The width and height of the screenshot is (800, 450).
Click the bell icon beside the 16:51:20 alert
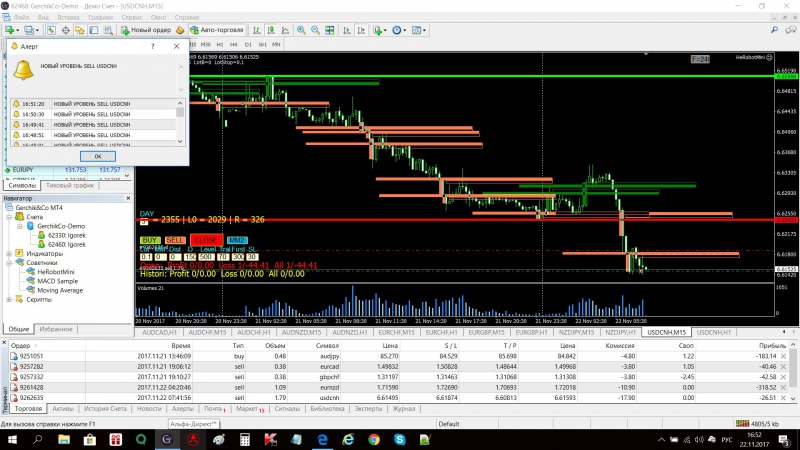16,104
